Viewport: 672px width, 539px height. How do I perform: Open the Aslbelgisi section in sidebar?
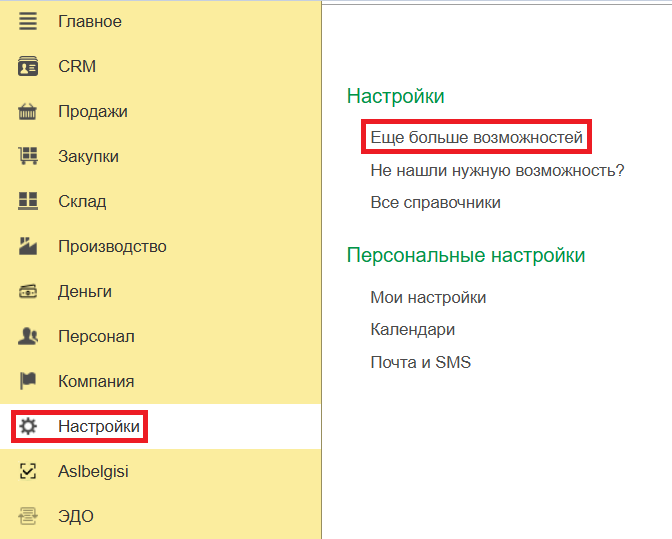pyautogui.click(x=93, y=471)
